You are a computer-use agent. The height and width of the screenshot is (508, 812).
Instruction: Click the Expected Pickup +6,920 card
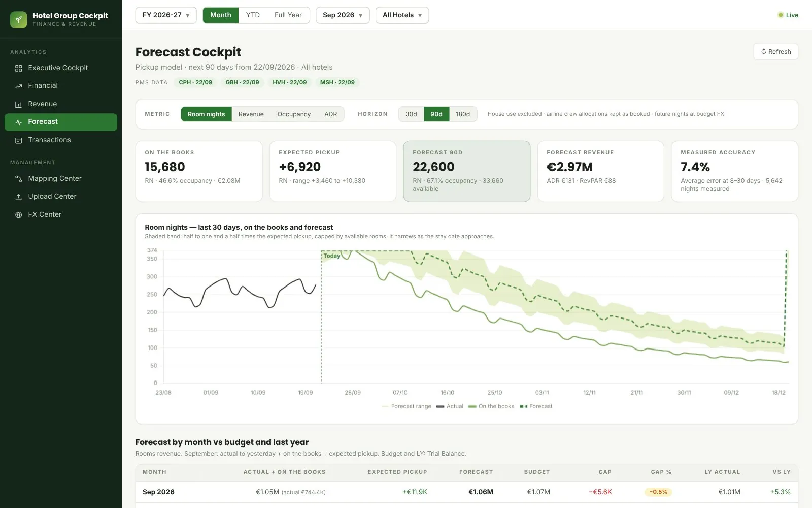click(333, 172)
